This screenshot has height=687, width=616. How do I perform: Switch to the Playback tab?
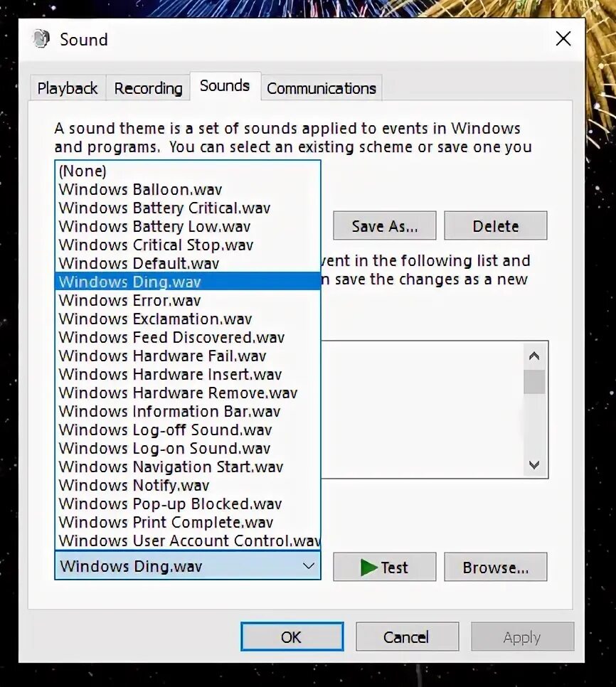[x=67, y=87]
